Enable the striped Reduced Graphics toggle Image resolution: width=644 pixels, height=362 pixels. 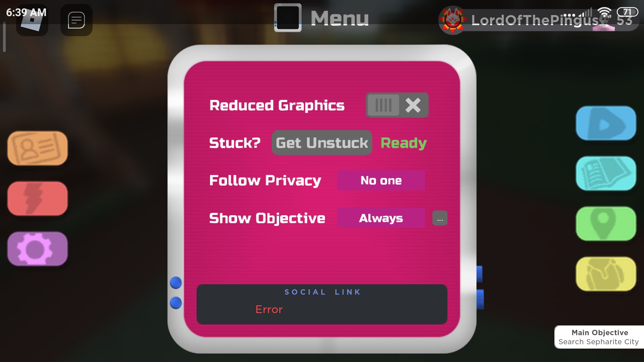pyautogui.click(x=383, y=105)
